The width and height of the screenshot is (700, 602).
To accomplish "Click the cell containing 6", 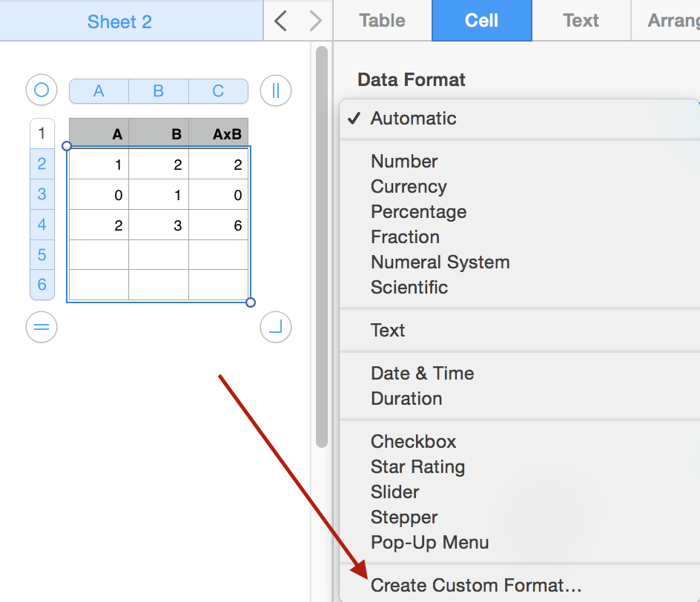I will click(219, 225).
